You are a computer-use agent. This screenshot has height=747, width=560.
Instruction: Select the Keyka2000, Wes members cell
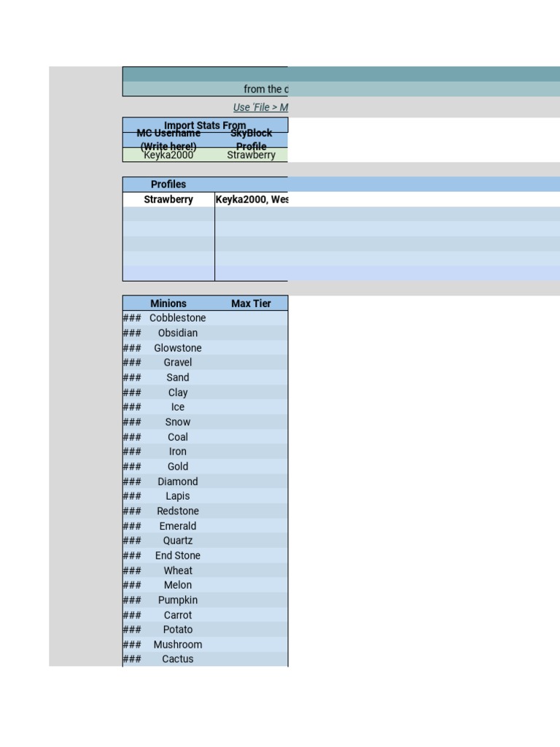252,200
